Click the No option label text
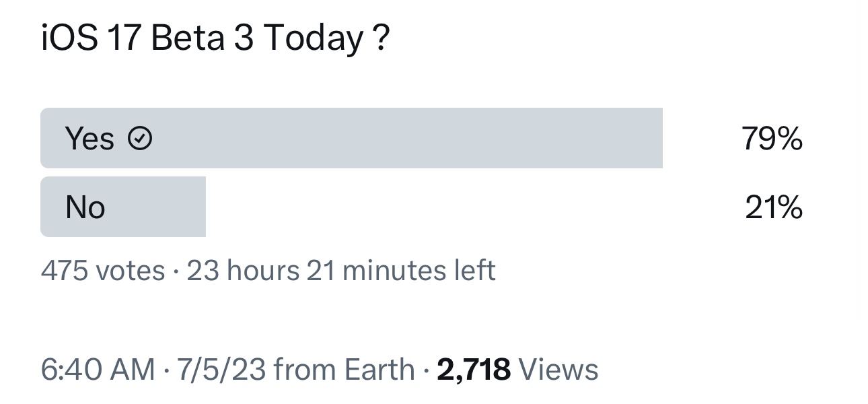Screen dimensions: 868x404 (85, 207)
